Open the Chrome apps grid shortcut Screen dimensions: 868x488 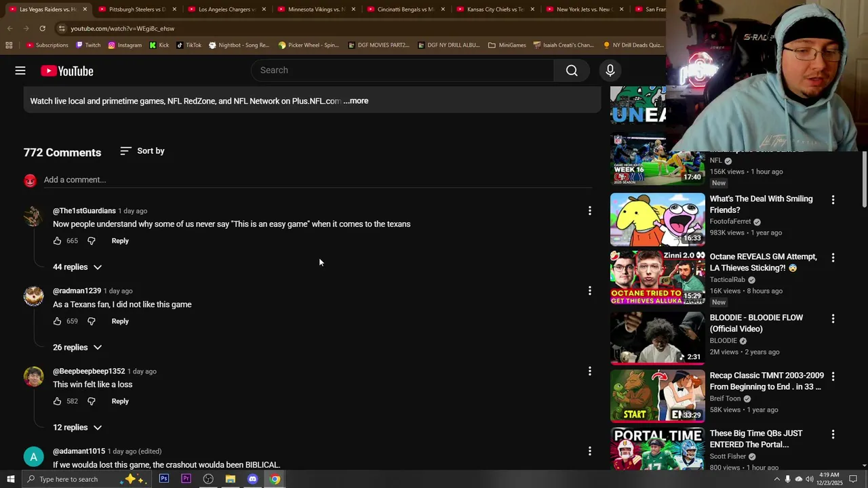(9, 45)
